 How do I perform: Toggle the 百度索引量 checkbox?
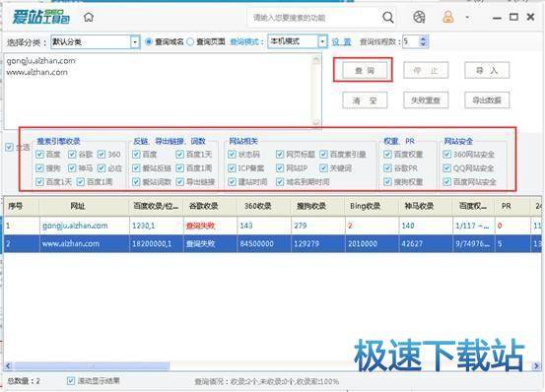[x=323, y=155]
